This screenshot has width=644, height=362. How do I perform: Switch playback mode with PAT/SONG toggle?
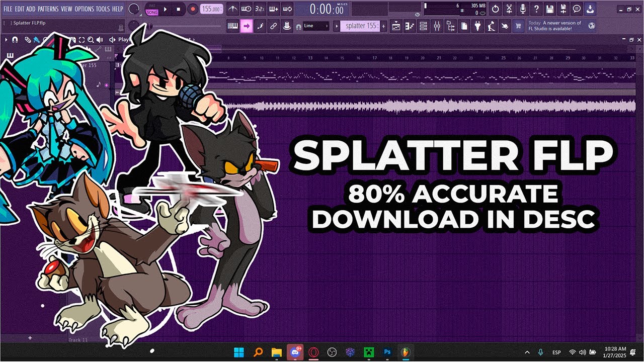point(151,9)
